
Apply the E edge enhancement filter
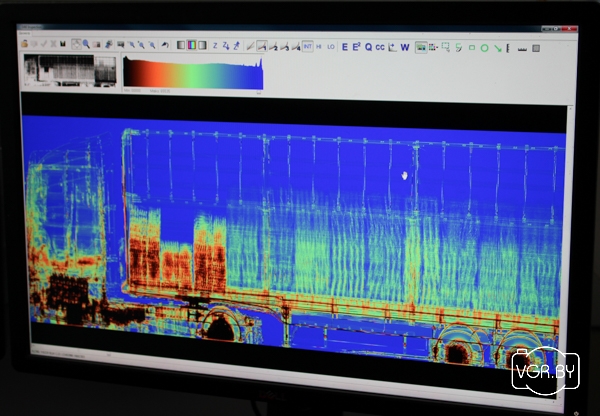coord(345,46)
